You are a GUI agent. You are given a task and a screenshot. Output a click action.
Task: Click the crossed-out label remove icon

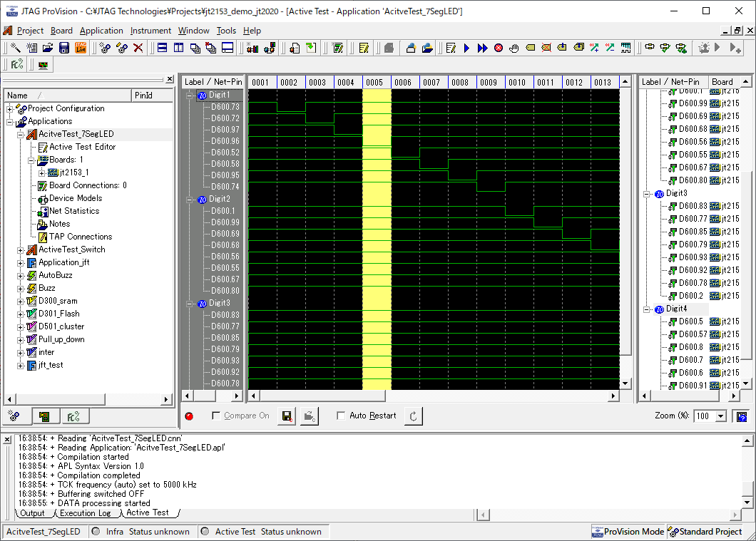(546, 48)
